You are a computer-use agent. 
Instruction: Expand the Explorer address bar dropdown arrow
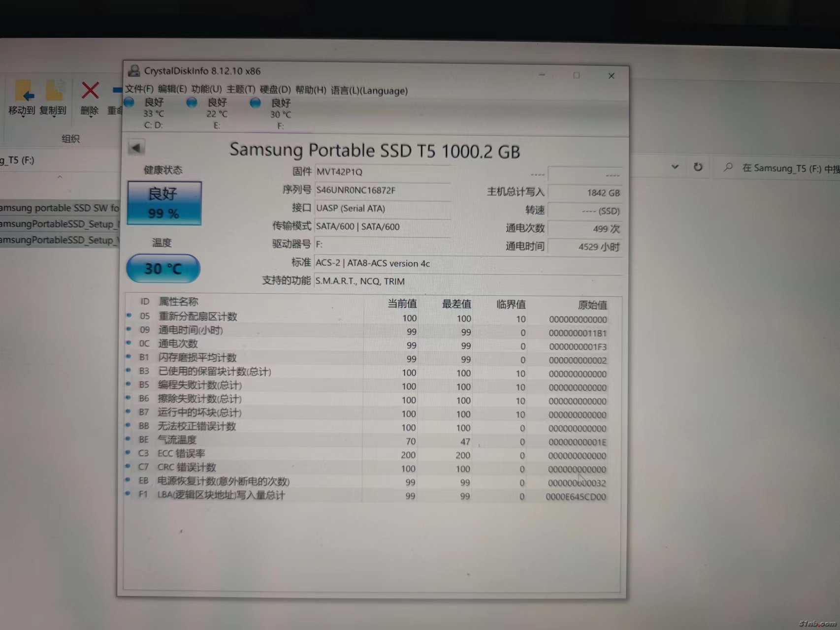pyautogui.click(x=675, y=167)
